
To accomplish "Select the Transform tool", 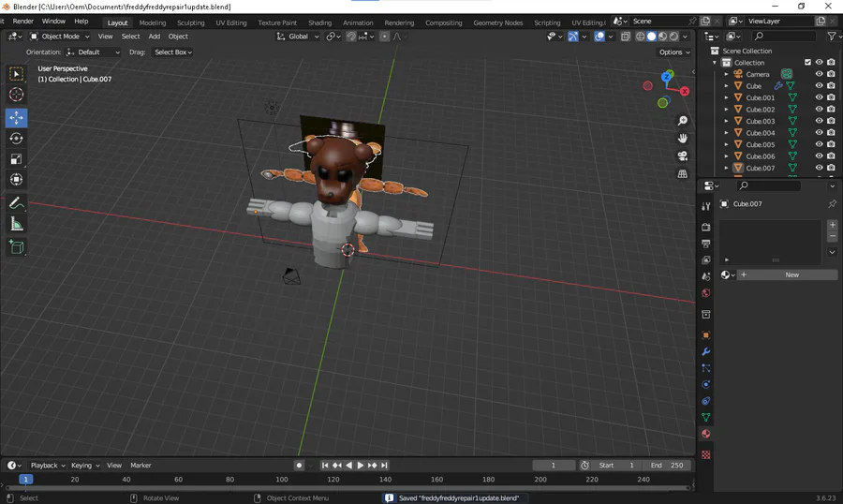I will [x=16, y=179].
